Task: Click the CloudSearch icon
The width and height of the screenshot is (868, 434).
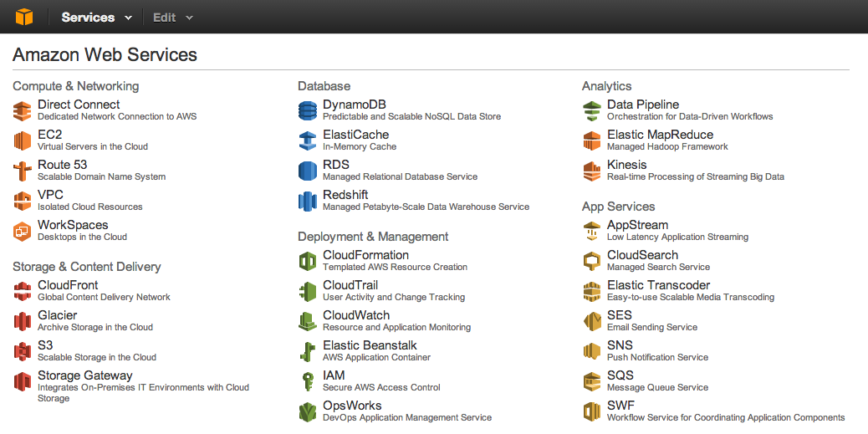Action: point(592,261)
